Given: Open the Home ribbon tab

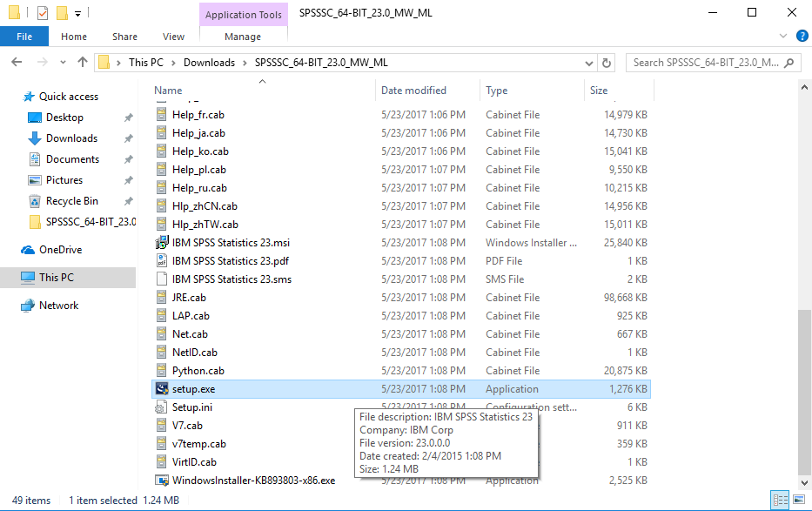Looking at the screenshot, I should click(x=73, y=37).
